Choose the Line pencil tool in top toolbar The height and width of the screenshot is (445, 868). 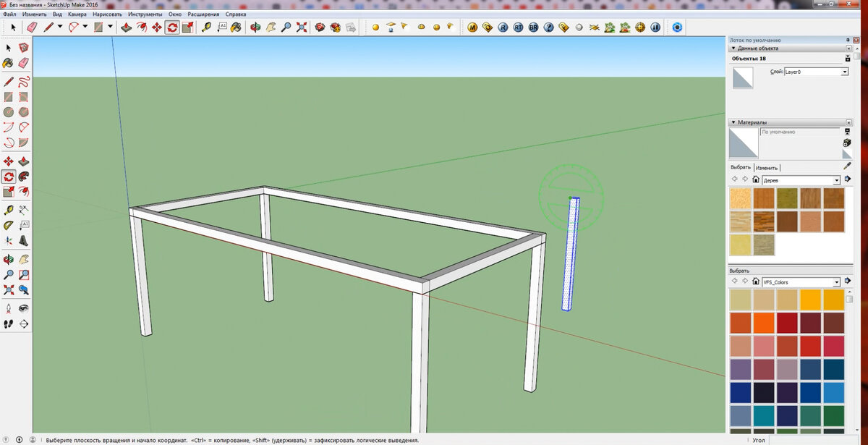[x=48, y=27]
